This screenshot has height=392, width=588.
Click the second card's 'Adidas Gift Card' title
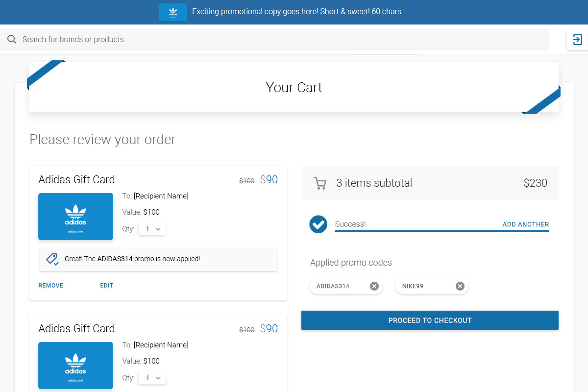pos(76,328)
